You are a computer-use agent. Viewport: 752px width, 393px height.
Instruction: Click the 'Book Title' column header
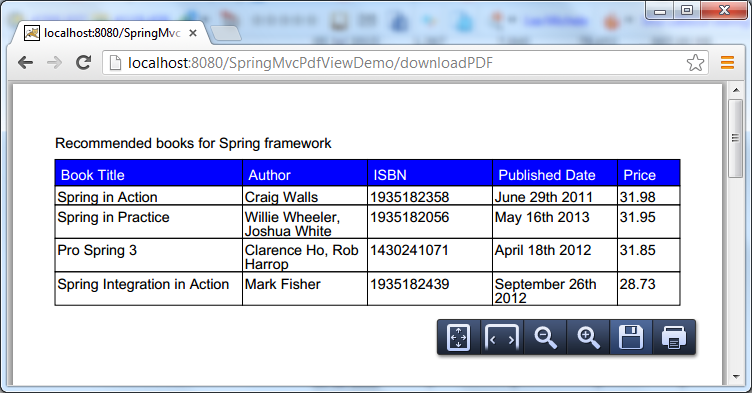click(149, 173)
